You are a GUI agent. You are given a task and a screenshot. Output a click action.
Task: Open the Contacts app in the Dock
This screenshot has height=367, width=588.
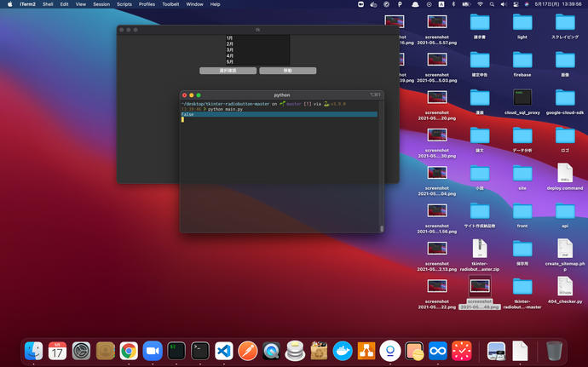click(x=105, y=352)
